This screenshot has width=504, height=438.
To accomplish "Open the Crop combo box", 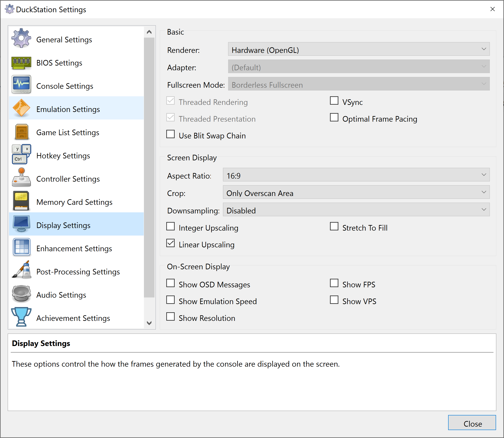I will click(356, 192).
